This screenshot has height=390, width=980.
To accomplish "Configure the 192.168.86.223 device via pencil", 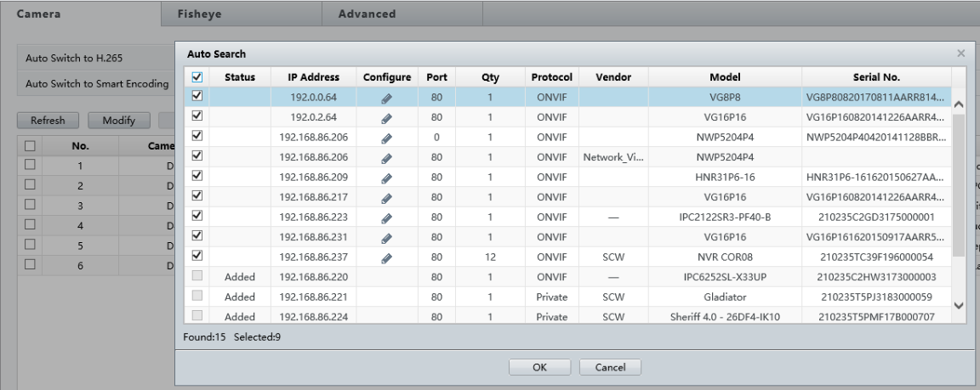I will [387, 216].
